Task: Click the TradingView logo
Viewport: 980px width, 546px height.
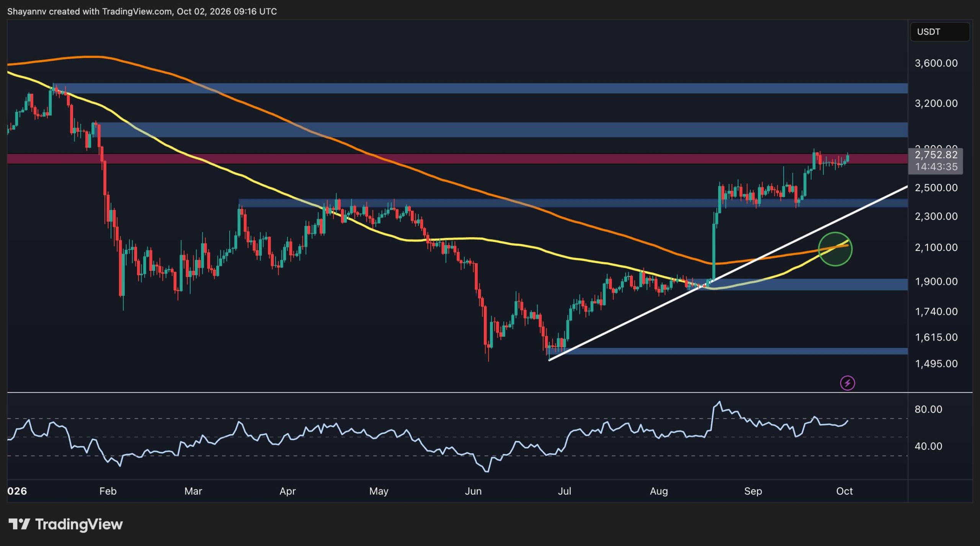Action: click(65, 524)
